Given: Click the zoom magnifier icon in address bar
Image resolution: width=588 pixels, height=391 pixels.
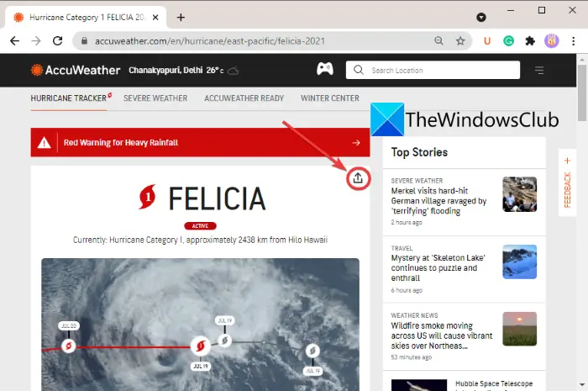Looking at the screenshot, I should 438,40.
